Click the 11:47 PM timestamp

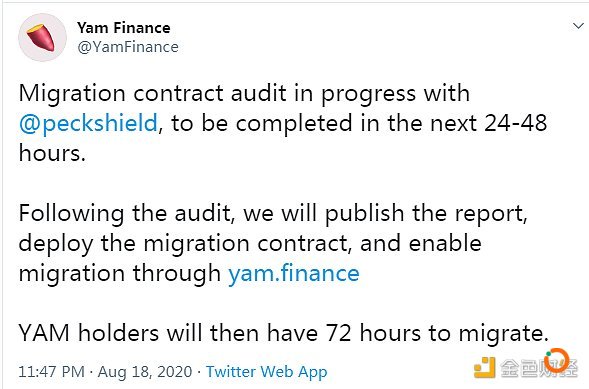(51, 372)
